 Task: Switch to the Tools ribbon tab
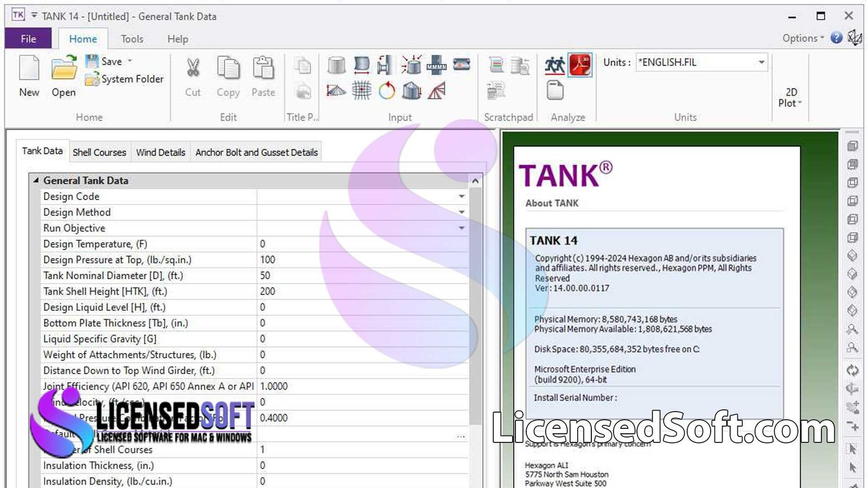tap(132, 38)
